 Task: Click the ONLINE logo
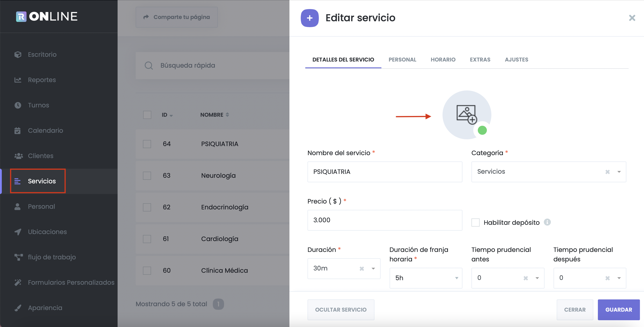click(x=47, y=17)
